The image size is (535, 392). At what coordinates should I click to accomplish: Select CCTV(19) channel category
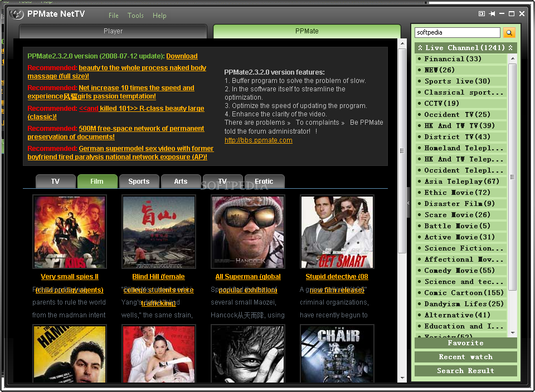(x=461, y=103)
